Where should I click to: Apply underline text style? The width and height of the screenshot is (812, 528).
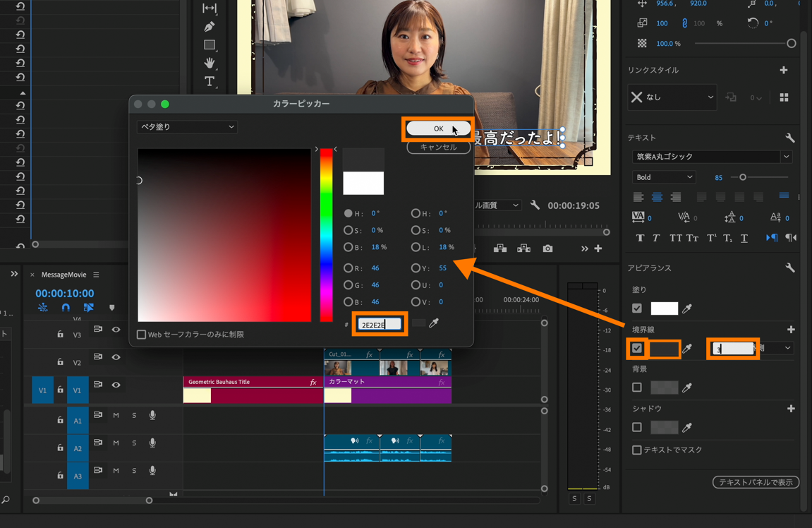pos(744,238)
